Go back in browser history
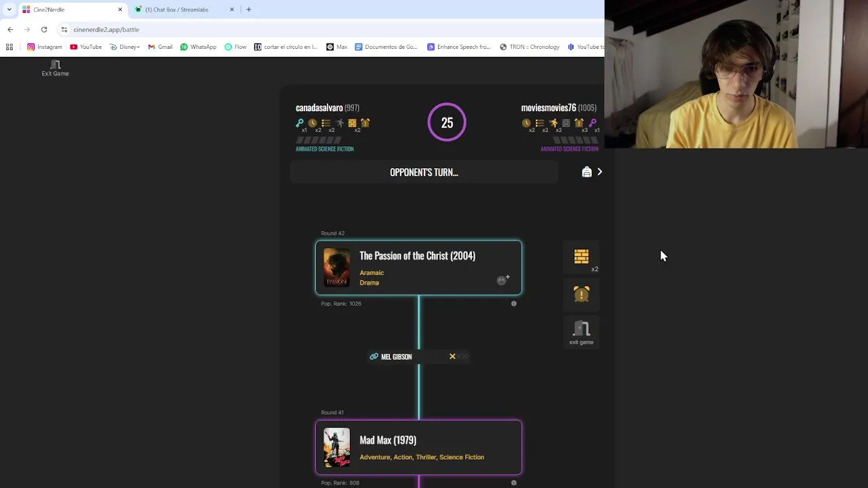The width and height of the screenshot is (868, 488). tap(10, 29)
